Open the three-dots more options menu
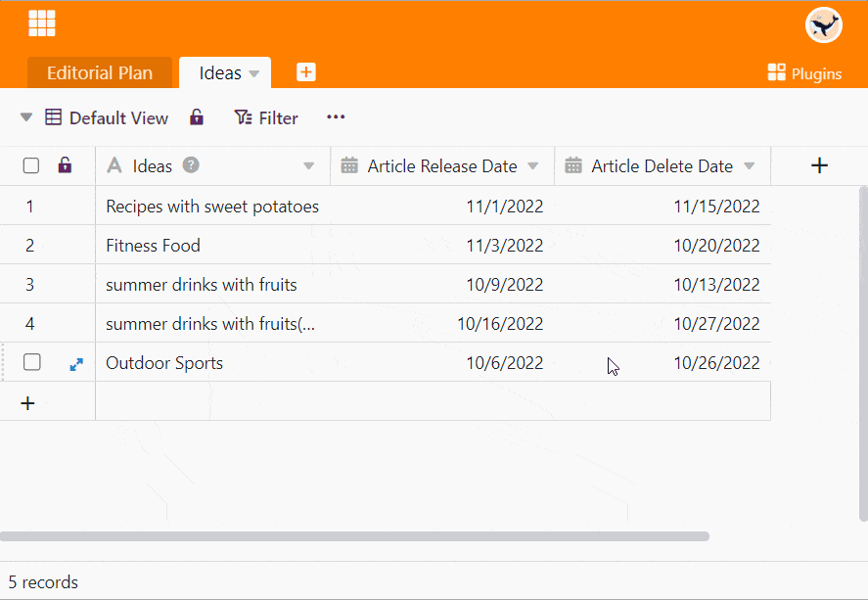Screen dimensions: 868x600 click(x=336, y=117)
